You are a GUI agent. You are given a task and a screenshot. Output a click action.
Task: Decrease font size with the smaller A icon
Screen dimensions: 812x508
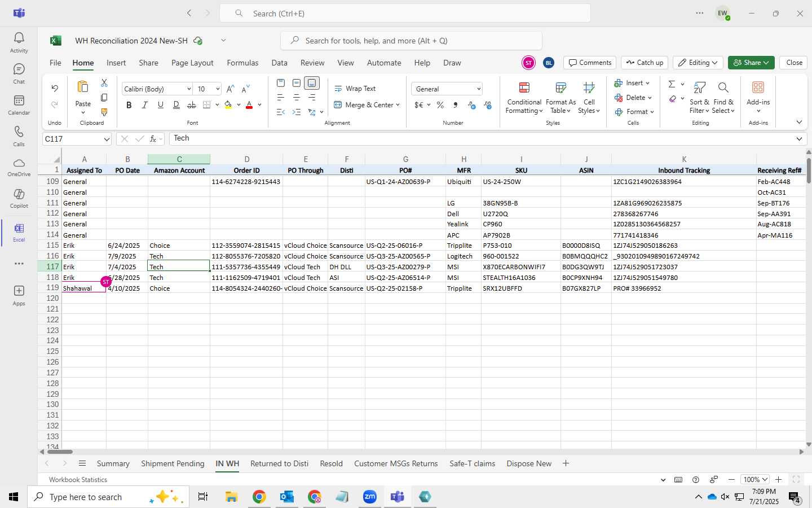pyautogui.click(x=245, y=89)
